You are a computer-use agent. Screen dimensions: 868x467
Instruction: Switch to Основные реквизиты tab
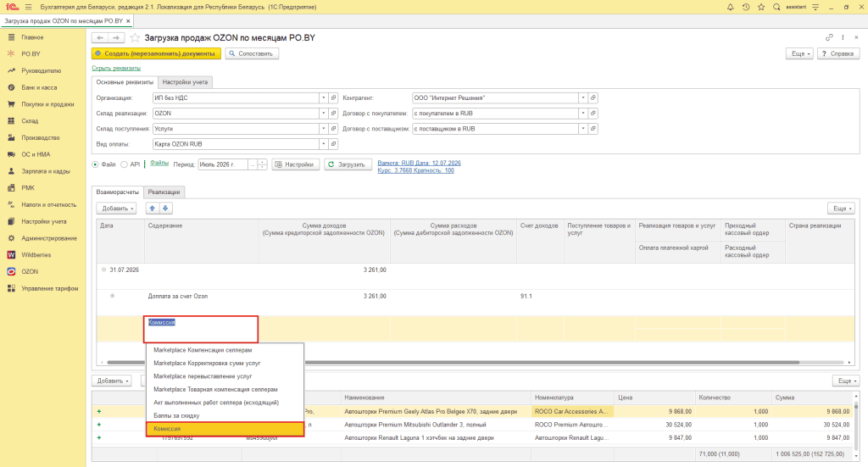click(125, 82)
